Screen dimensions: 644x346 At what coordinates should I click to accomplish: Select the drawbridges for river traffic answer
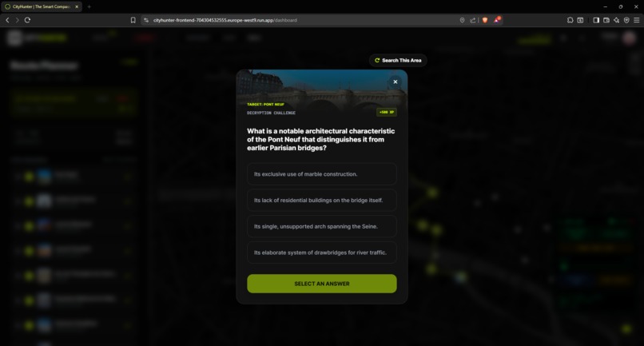[321, 253]
